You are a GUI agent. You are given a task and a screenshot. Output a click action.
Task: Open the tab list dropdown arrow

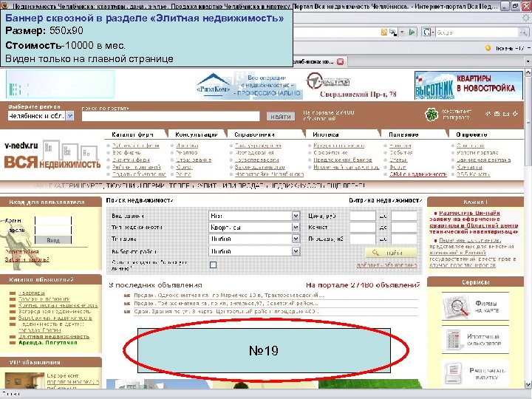[x=528, y=62]
